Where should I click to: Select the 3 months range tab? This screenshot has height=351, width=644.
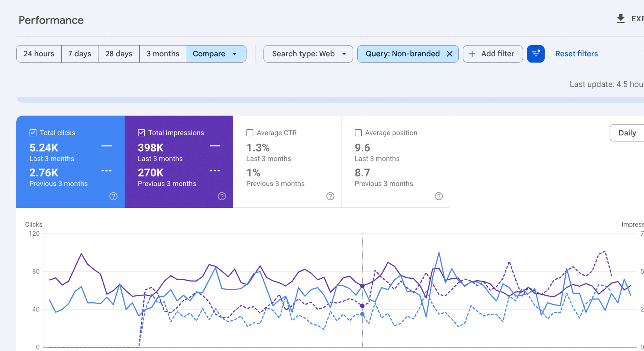click(x=163, y=54)
